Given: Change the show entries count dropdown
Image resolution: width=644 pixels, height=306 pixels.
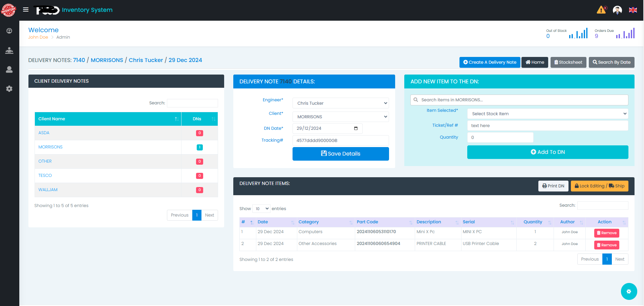Looking at the screenshot, I should click(261, 209).
